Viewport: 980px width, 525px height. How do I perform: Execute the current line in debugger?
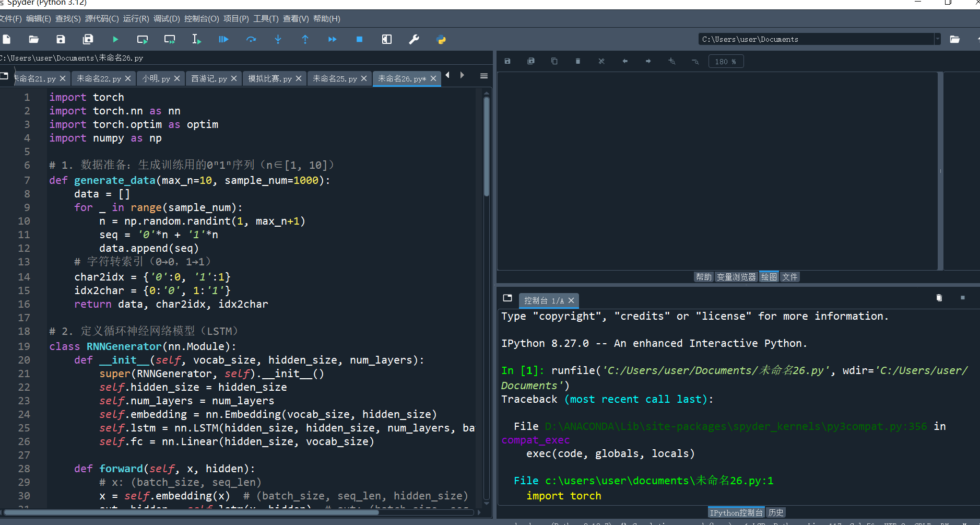click(251, 39)
